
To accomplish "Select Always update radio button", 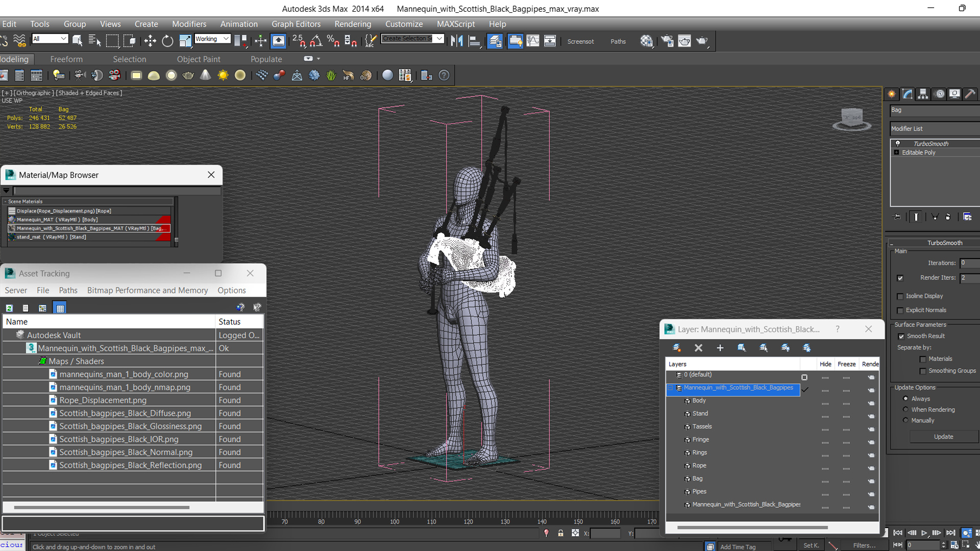I will pyautogui.click(x=905, y=398).
